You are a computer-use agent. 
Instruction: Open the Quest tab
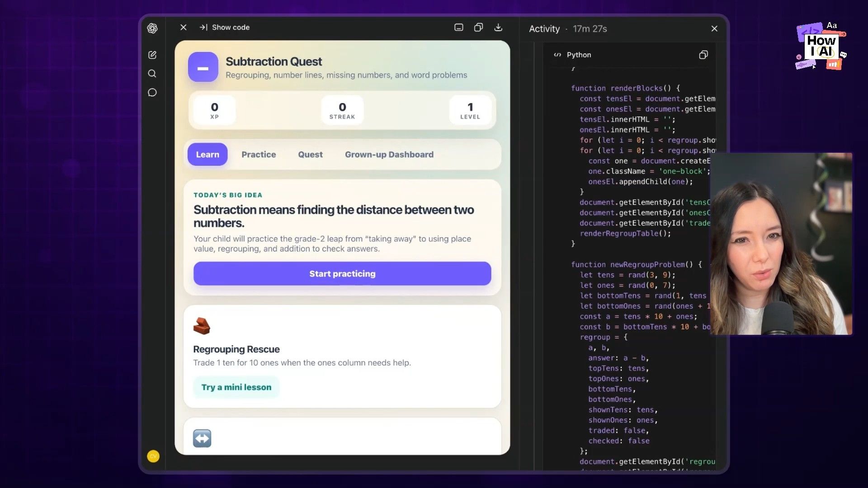coord(310,155)
